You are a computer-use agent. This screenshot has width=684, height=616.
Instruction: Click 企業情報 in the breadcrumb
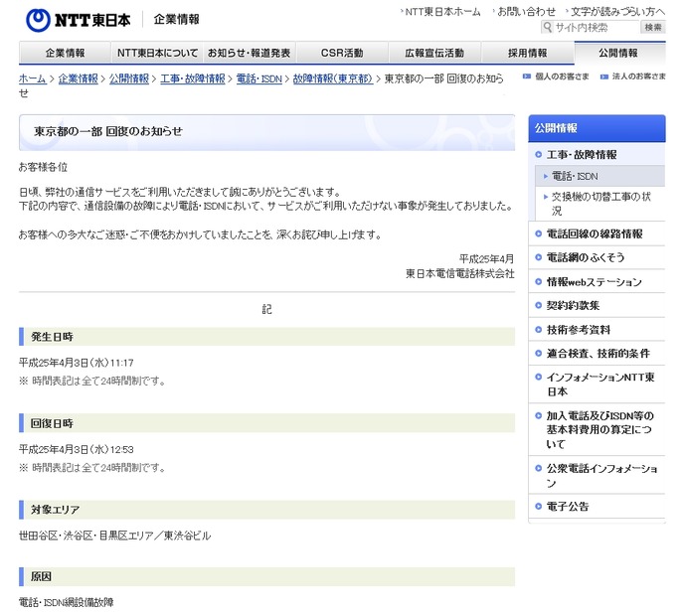point(79,78)
